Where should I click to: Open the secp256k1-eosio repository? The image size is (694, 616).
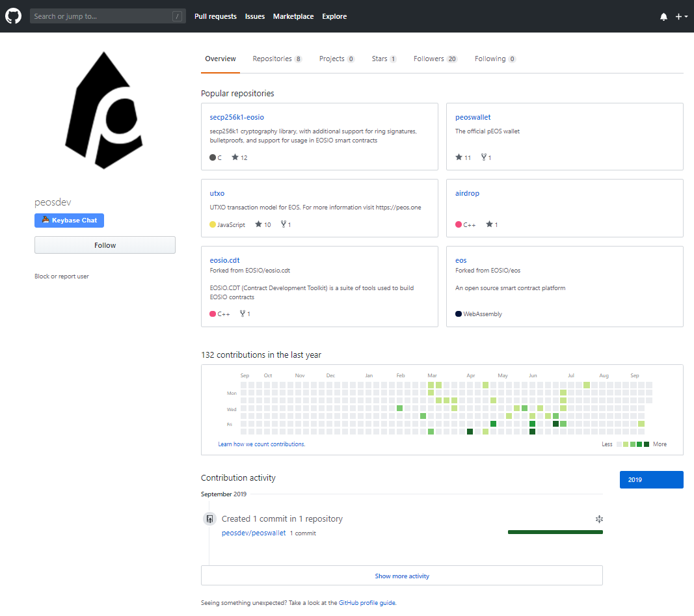237,117
